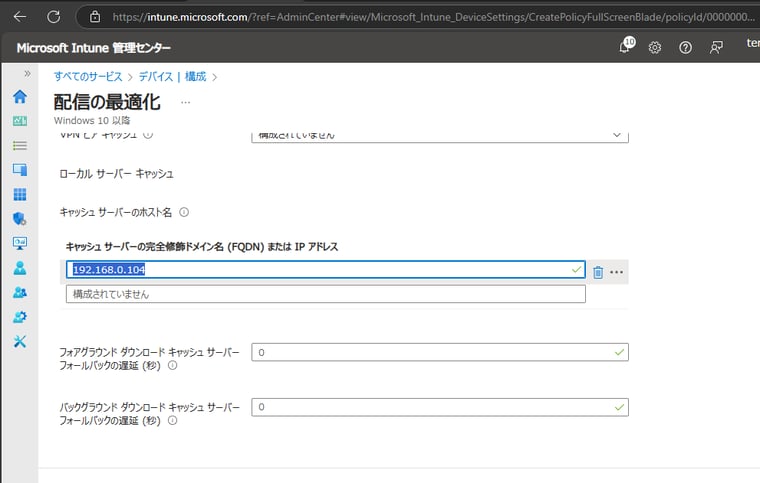Click the site lock icon in the address bar

95,17
